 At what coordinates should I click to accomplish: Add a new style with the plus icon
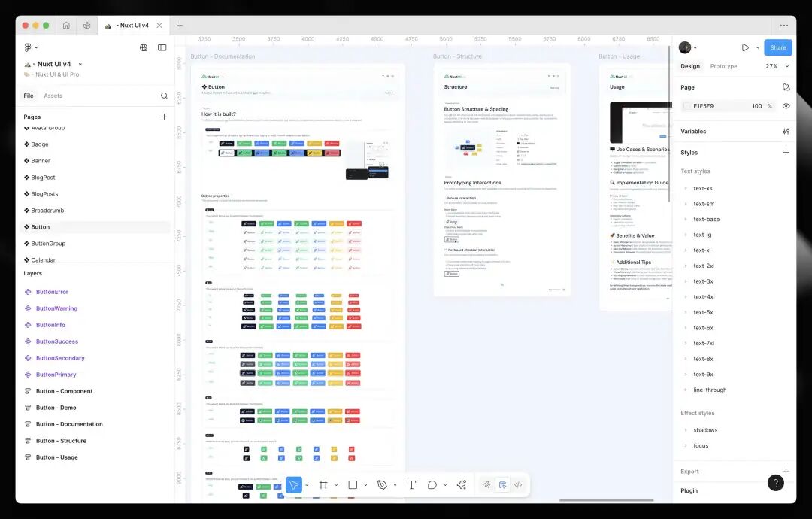click(786, 153)
